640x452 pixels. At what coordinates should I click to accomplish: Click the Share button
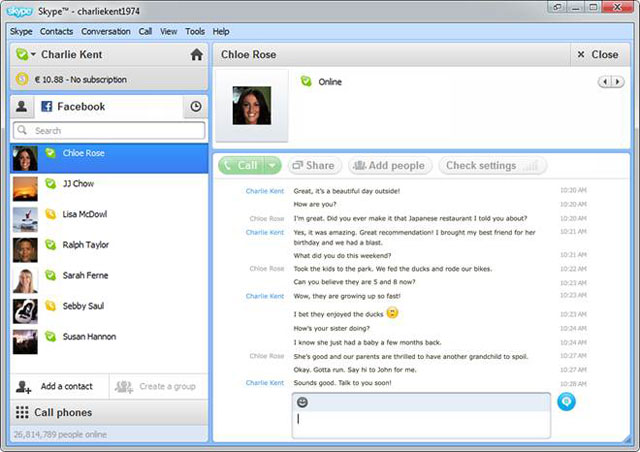pyautogui.click(x=312, y=166)
